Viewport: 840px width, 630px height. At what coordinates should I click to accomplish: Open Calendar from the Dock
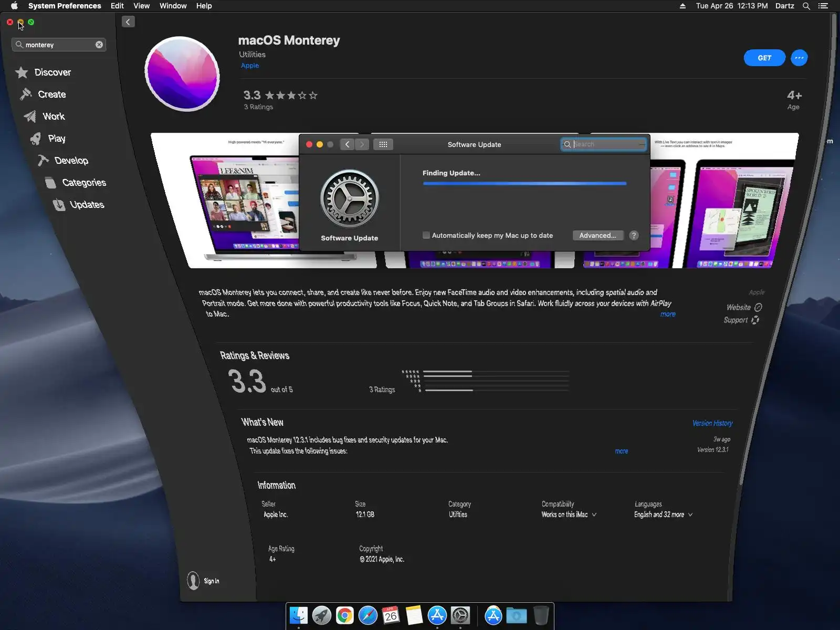pyautogui.click(x=391, y=615)
